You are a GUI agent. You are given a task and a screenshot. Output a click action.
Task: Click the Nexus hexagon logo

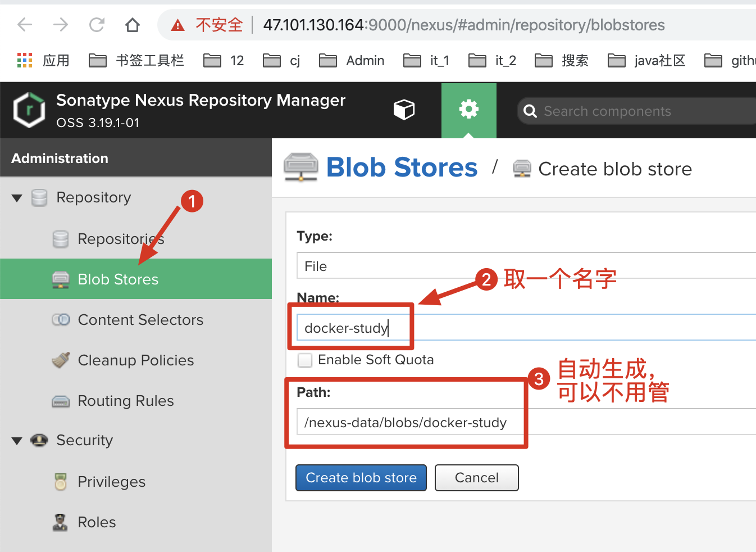(29, 110)
